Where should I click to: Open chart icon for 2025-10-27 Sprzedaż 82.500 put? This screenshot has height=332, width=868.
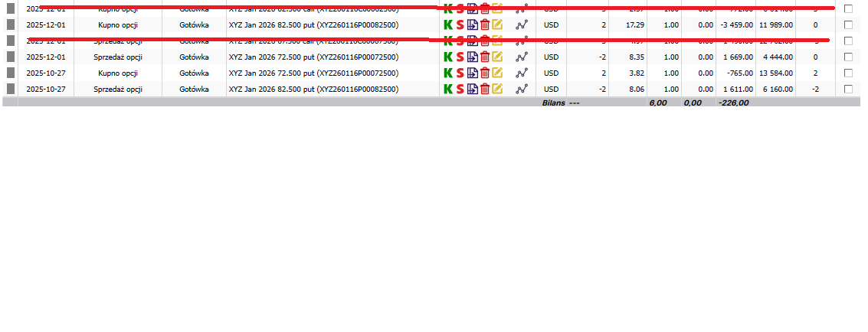(522, 89)
